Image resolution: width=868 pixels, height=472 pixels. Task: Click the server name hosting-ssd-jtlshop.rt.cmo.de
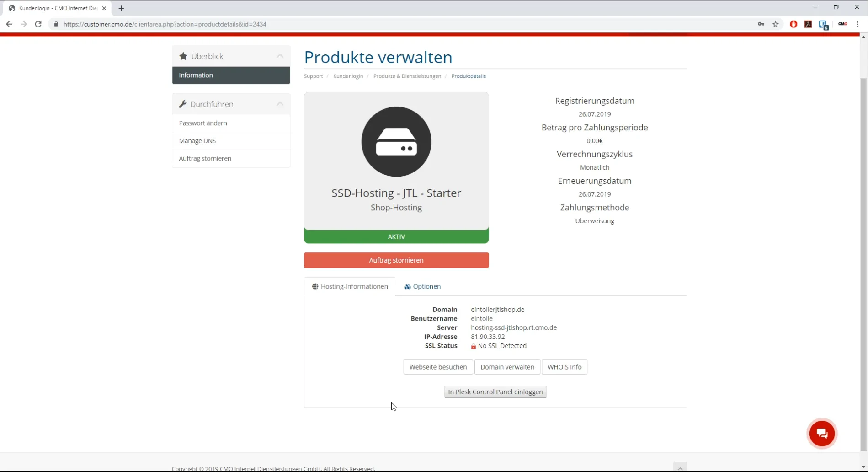[x=514, y=328]
